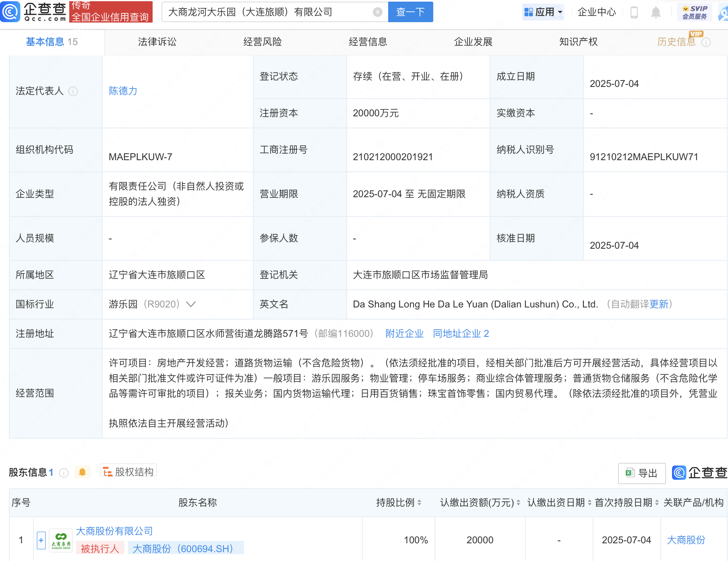Image resolution: width=728 pixels, height=561 pixels.
Task: Switch to the 法律诉讼 tab
Action: coord(157,42)
